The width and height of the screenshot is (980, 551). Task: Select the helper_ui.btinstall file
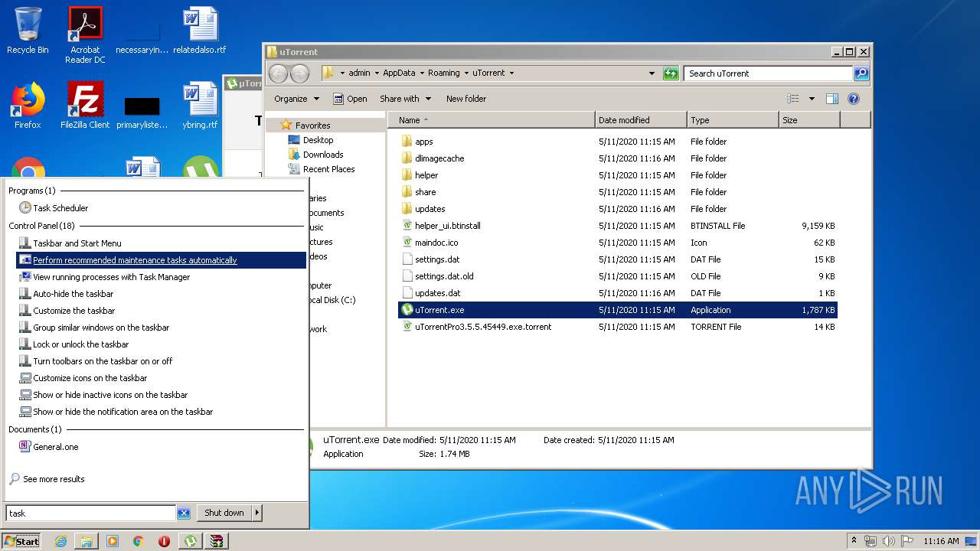coord(618,226)
